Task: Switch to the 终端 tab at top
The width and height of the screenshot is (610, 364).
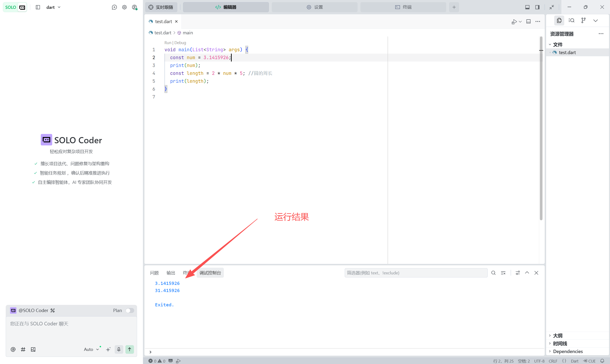Action: (x=403, y=7)
